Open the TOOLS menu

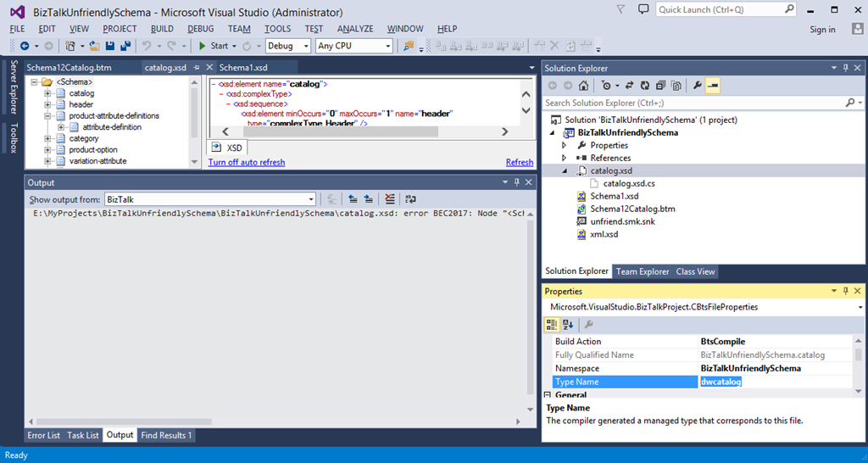click(277, 29)
